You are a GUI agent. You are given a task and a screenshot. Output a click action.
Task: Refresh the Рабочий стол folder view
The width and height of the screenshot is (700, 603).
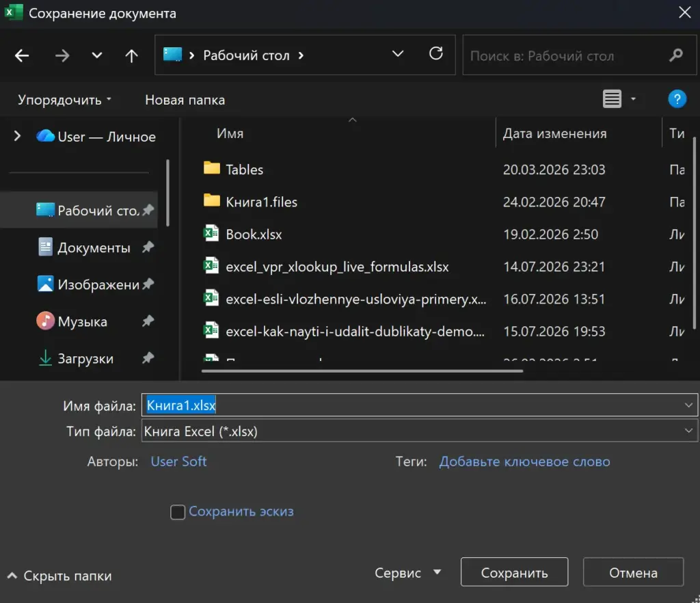click(x=435, y=53)
